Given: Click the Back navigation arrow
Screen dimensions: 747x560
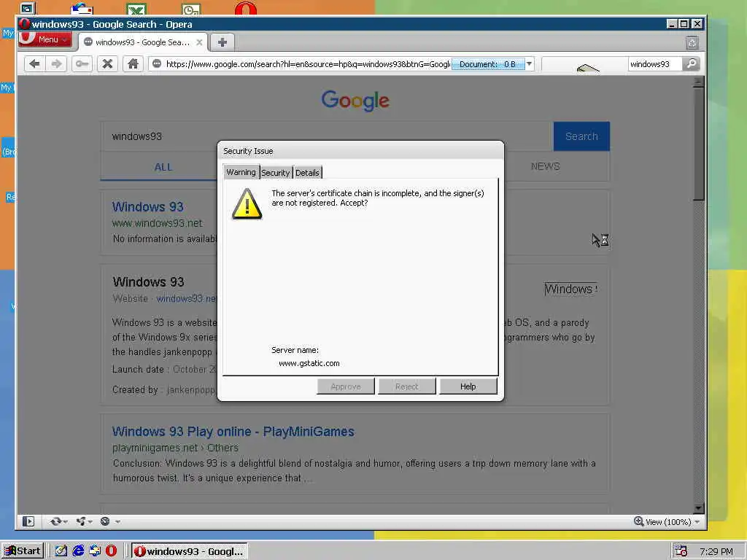Looking at the screenshot, I should (x=34, y=64).
